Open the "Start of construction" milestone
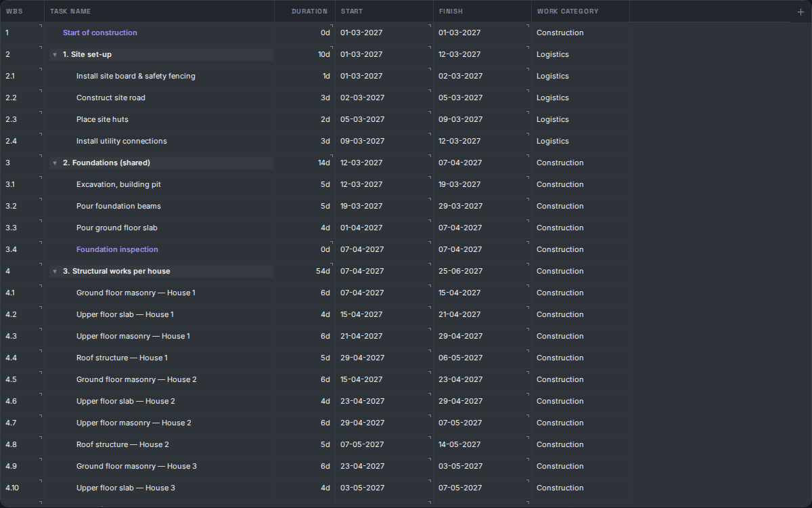Image resolution: width=812 pixels, height=508 pixels. click(100, 33)
